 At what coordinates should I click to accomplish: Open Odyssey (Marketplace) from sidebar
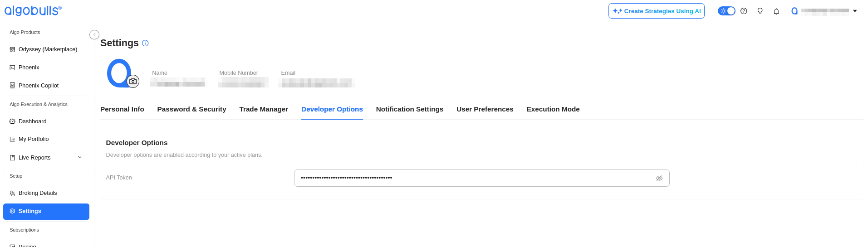[48, 49]
